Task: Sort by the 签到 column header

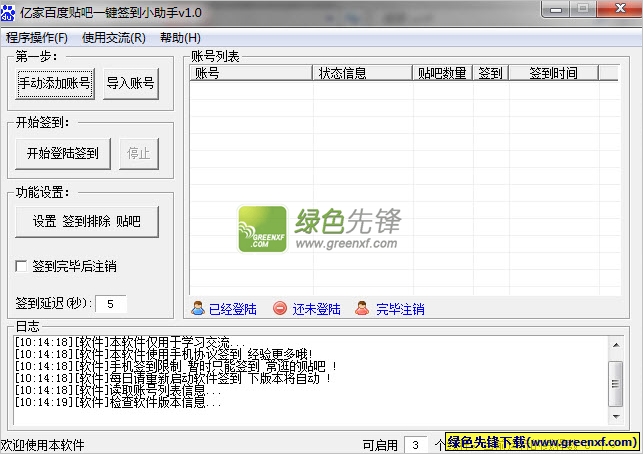Action: [490, 73]
